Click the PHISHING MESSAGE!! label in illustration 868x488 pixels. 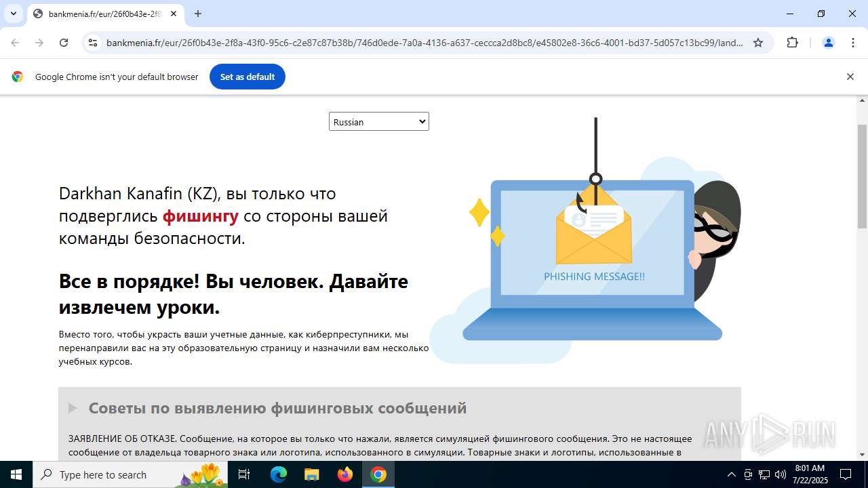594,277
